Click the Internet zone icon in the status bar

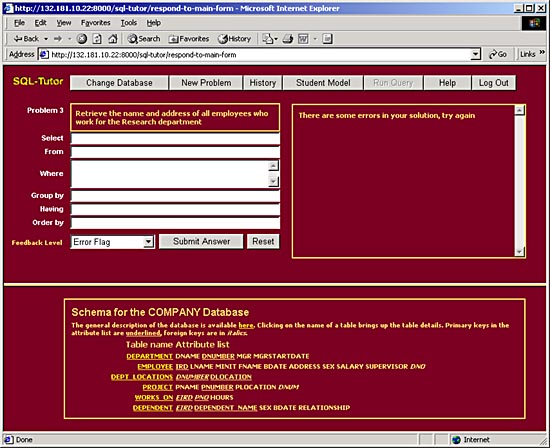click(x=456, y=440)
